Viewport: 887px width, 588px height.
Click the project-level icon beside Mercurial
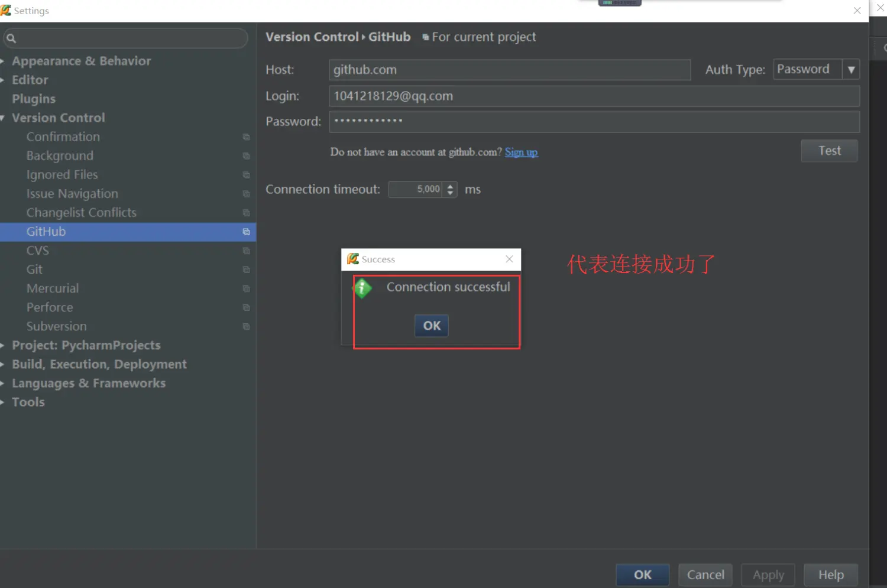point(246,288)
